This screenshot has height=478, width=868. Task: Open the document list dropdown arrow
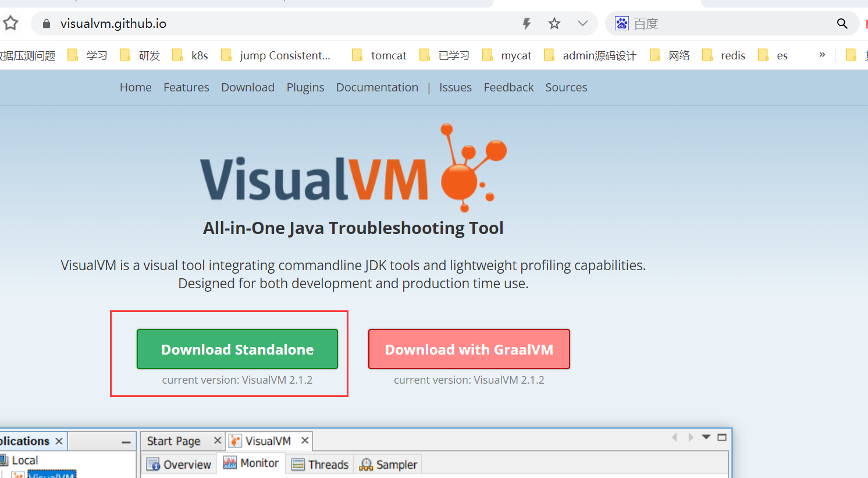(706, 437)
